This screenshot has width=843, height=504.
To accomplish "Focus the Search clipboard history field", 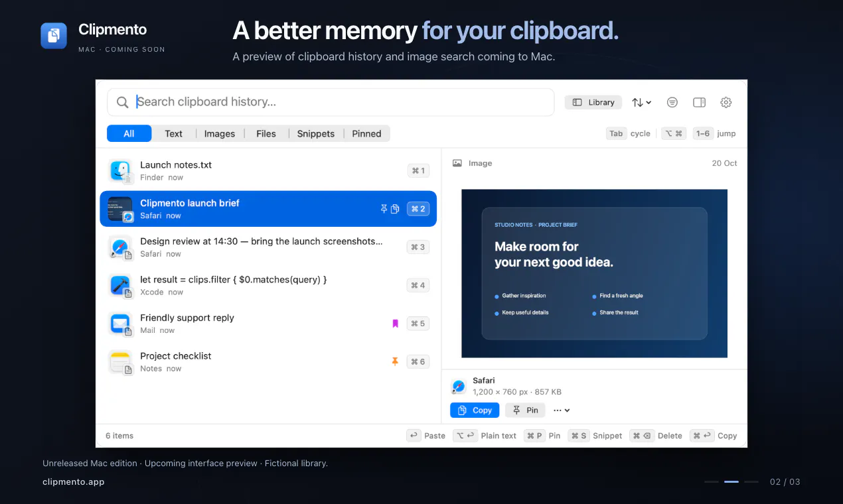I will point(331,102).
